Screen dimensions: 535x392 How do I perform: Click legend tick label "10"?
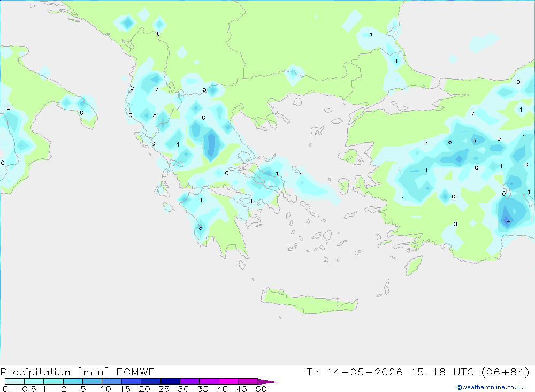point(106,389)
